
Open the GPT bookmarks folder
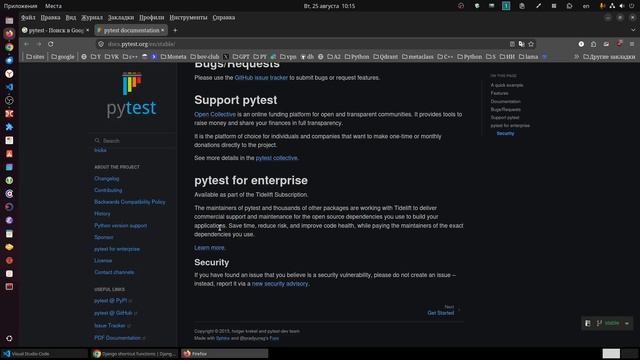click(x=241, y=57)
